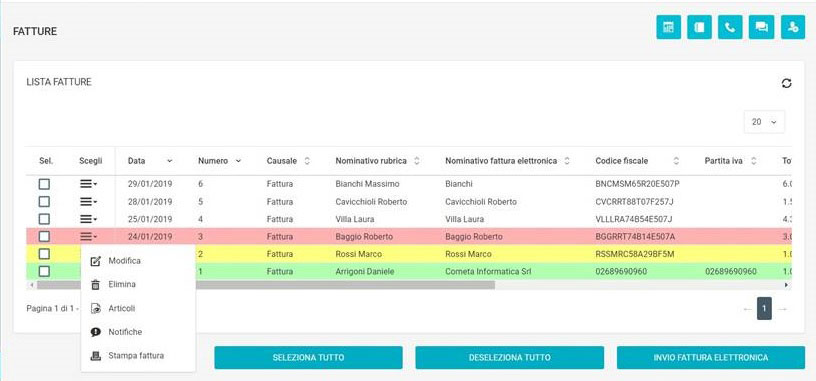
Task: Check the Arrigoni Daniele green row box
Action: [45, 272]
